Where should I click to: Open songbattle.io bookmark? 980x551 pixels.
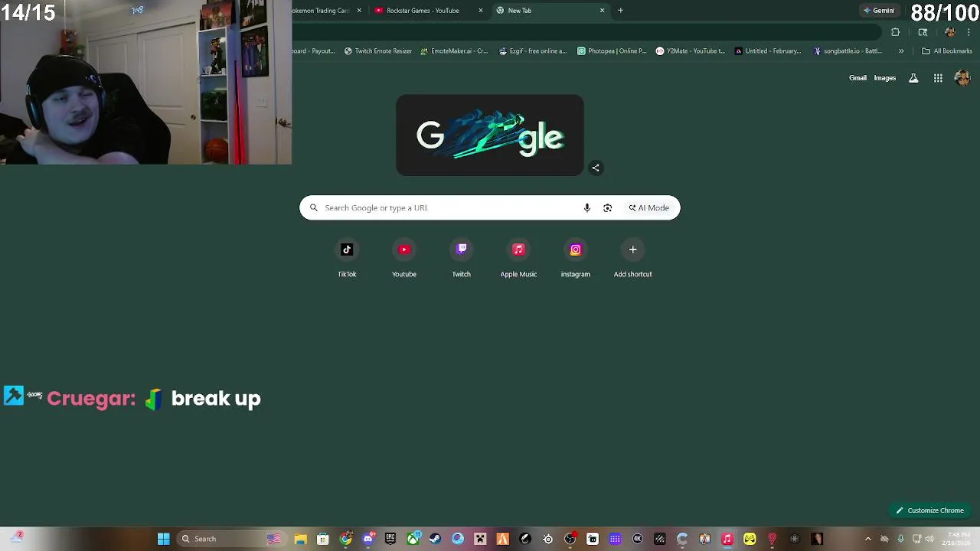pyautogui.click(x=848, y=51)
